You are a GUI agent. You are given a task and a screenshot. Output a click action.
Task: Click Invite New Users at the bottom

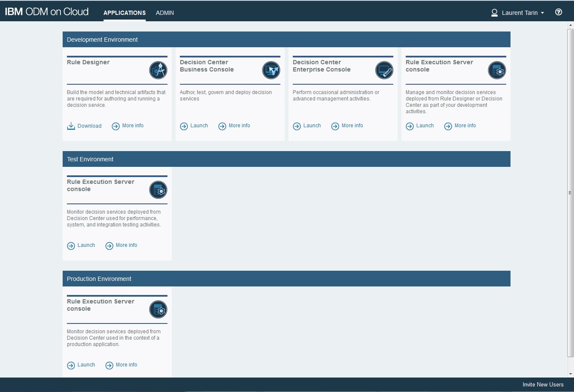pyautogui.click(x=543, y=384)
